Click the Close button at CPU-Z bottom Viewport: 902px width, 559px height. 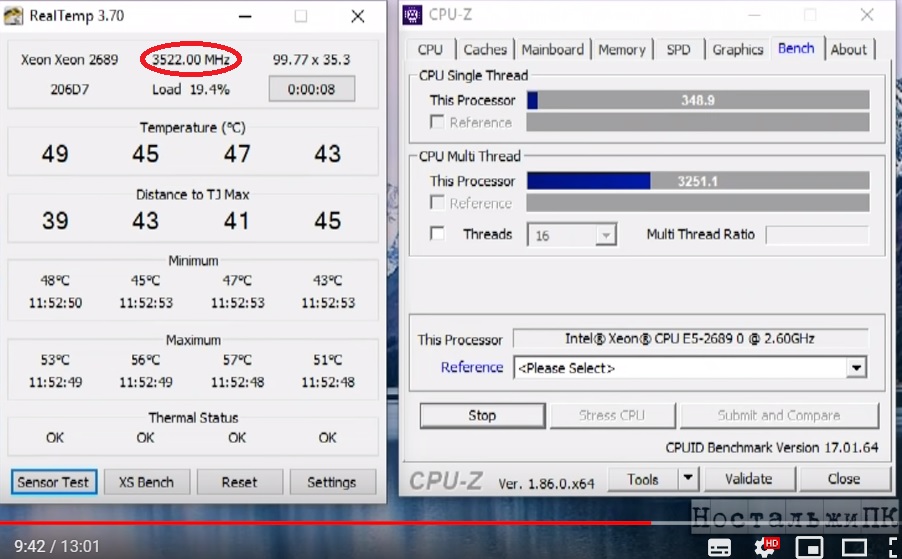(844, 478)
